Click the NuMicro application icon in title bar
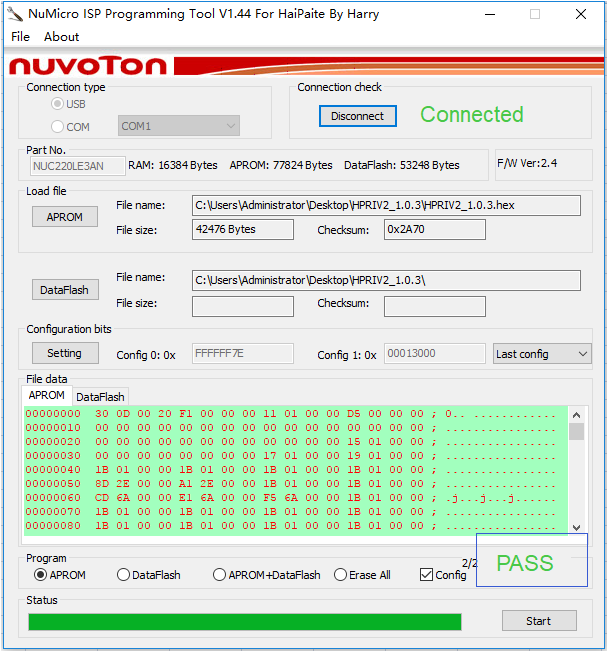608x652 pixels. point(15,14)
